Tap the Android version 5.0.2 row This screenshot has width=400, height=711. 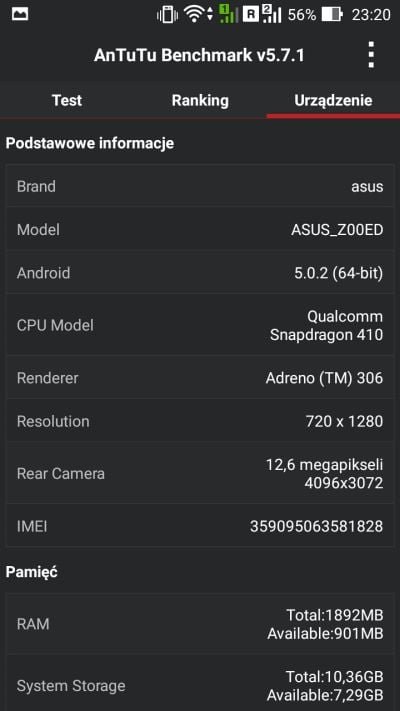click(200, 273)
